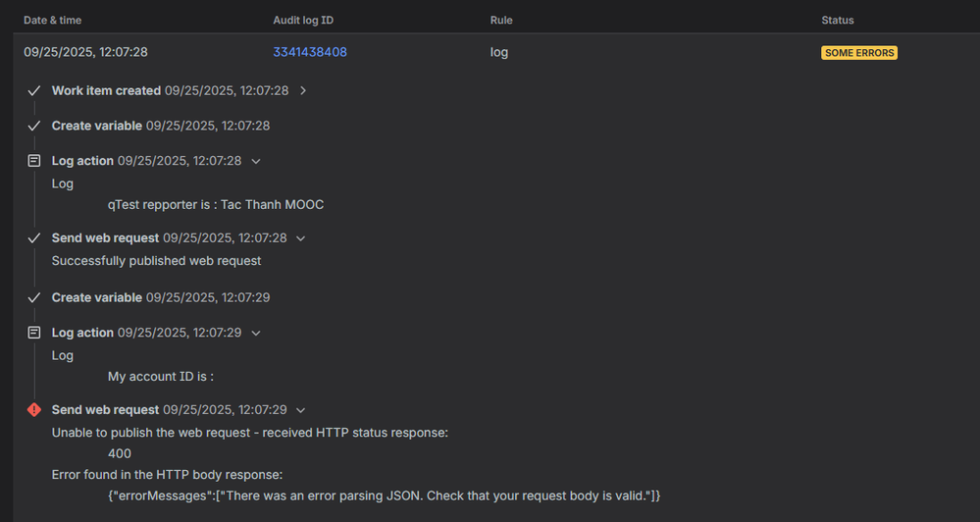Viewport: 980px width, 522px height.
Task: Collapse the Log action 12:07:28 details
Action: pos(256,161)
